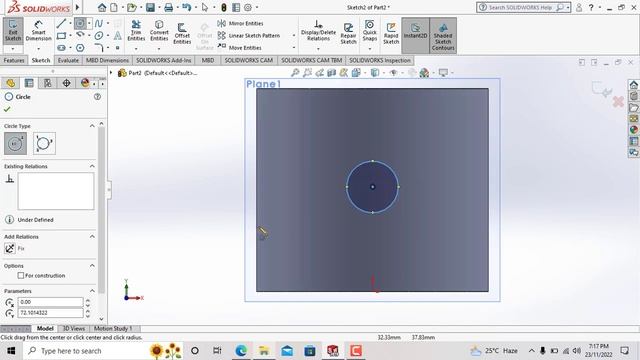This screenshot has width=640, height=360.
Task: Open File Explorer in the taskbar
Action: point(264,351)
